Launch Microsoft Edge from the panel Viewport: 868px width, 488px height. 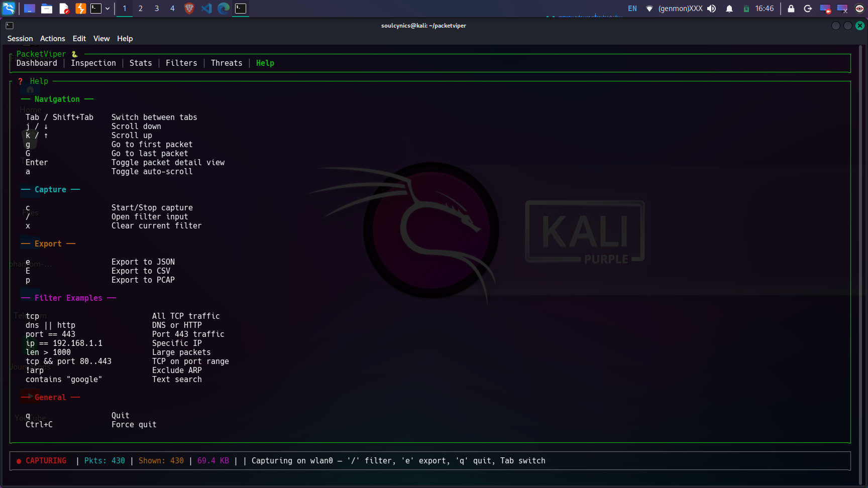pyautogui.click(x=224, y=9)
